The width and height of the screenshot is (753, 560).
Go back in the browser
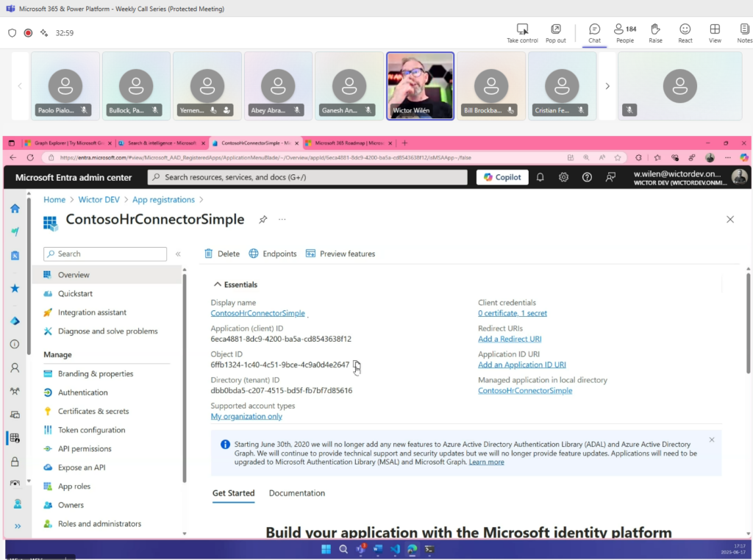pyautogui.click(x=13, y=157)
